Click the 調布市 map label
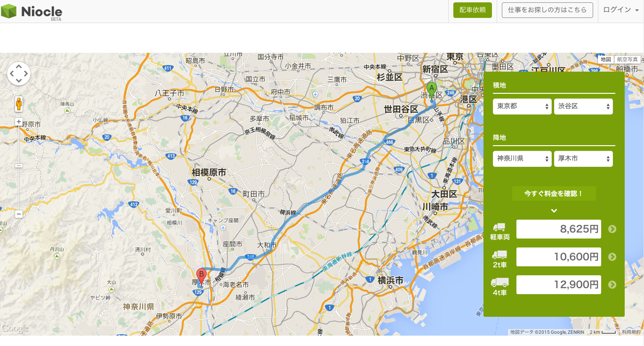The image size is (644, 346). pos(323,108)
